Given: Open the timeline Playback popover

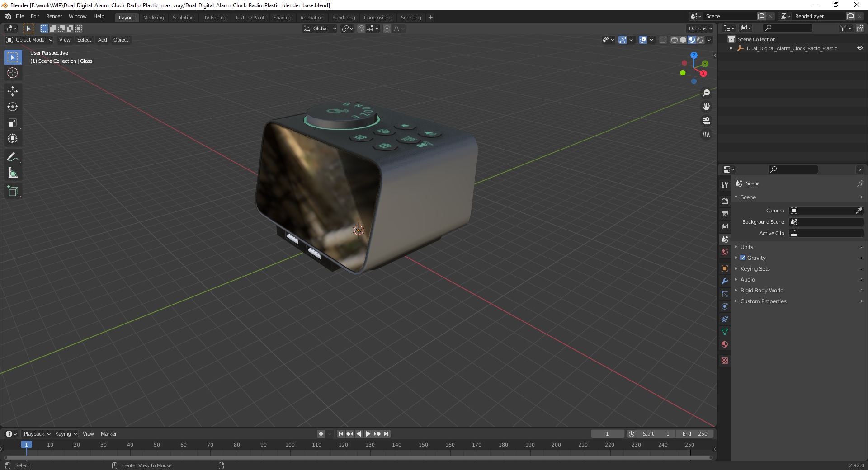Looking at the screenshot, I should click(x=37, y=434).
